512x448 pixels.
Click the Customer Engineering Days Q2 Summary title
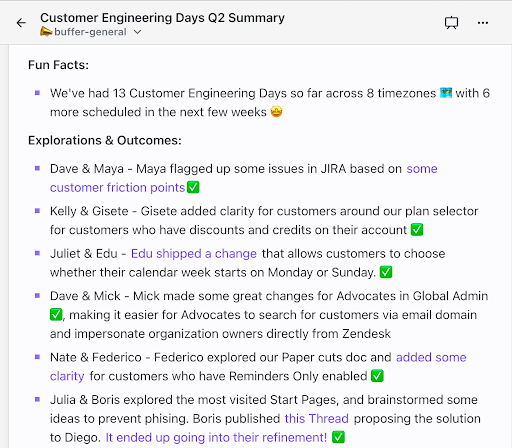click(162, 18)
